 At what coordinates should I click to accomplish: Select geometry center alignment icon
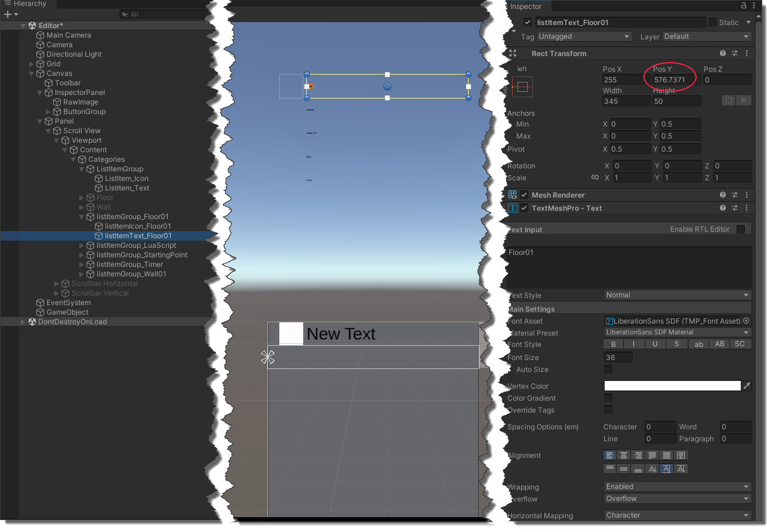coord(681,456)
